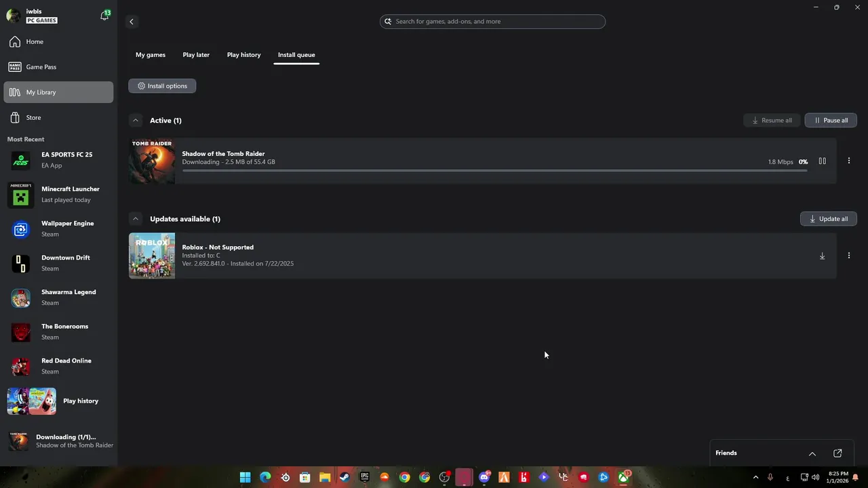Open Play history in the sidebar
868x488 pixels.
coord(58,401)
